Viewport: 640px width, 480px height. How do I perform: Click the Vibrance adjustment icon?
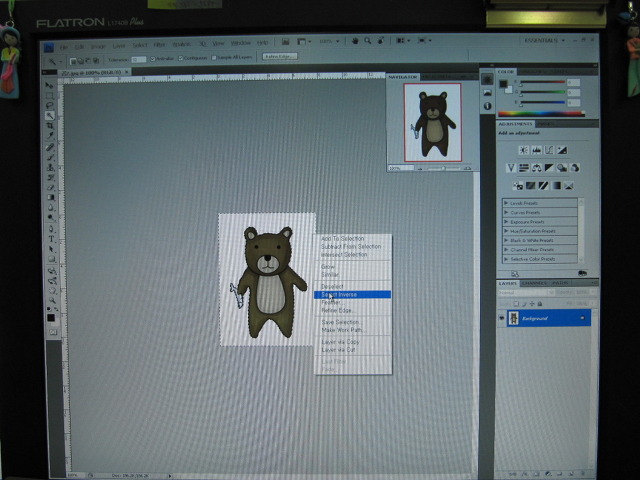(511, 168)
